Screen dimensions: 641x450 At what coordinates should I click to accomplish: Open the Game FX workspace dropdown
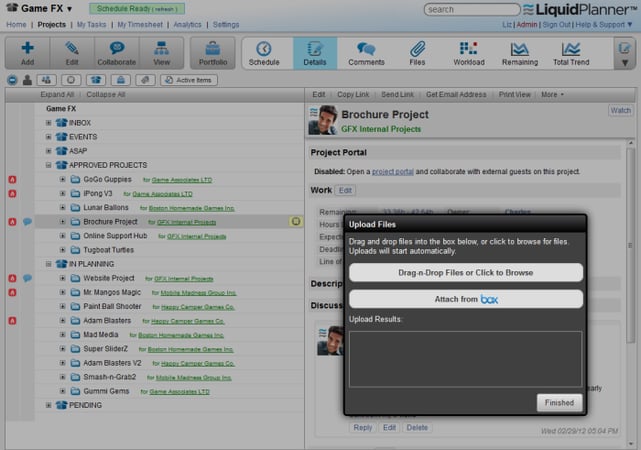click(x=69, y=9)
